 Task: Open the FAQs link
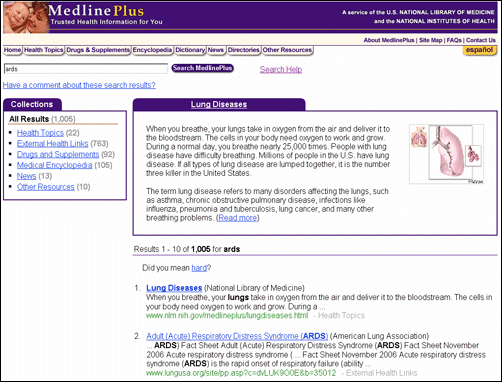(454, 40)
